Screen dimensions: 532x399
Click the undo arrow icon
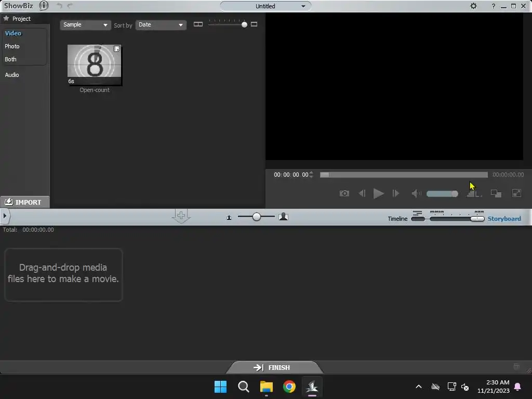click(x=59, y=6)
